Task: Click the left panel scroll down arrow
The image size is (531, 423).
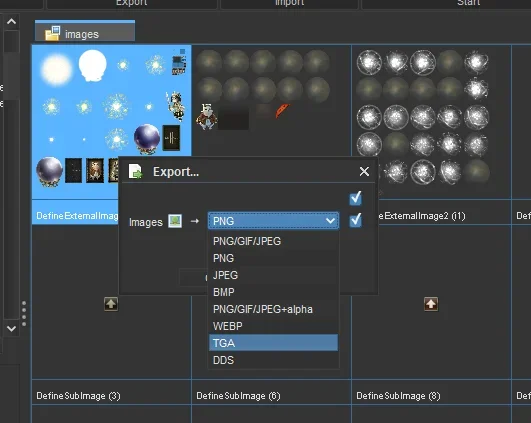Action: pyautogui.click(x=12, y=329)
